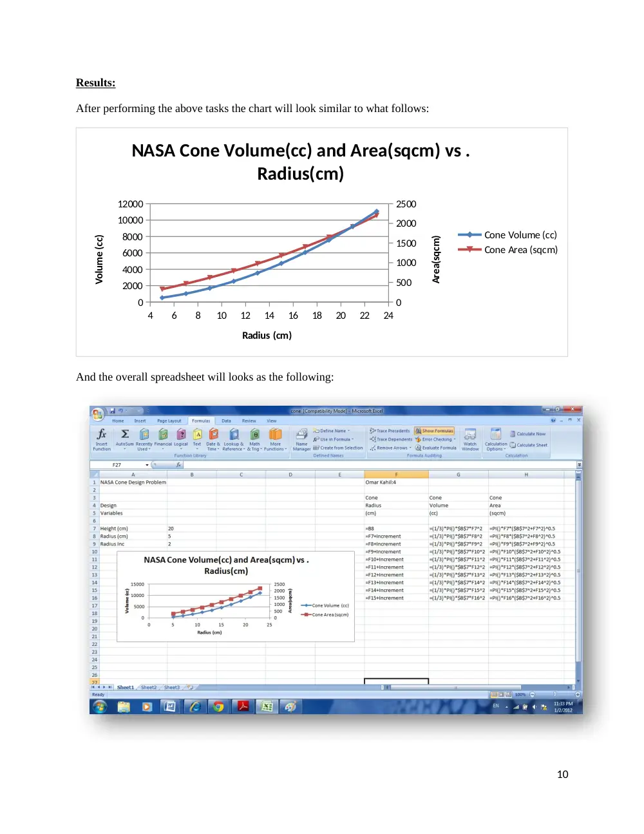This screenshot has height=834, width=644.
Task: Open Adobe Reader on taskbar
Action: click(243, 706)
